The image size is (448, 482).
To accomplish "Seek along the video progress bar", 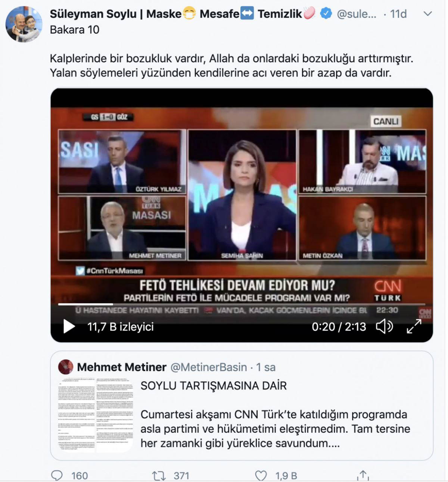I will pos(242,304).
